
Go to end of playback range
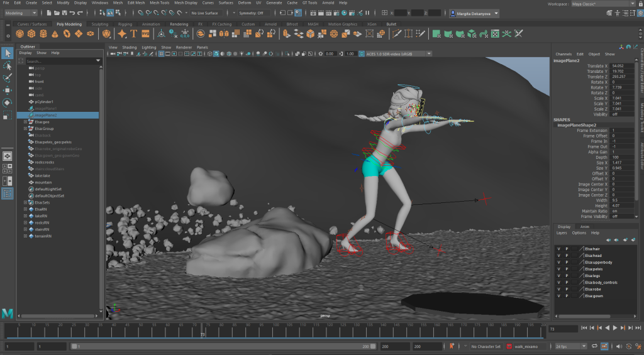(x=638, y=328)
